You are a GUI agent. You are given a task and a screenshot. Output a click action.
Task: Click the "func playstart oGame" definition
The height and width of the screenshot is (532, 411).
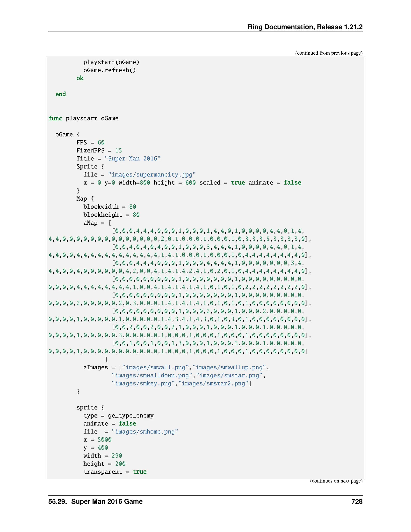click(83, 118)
